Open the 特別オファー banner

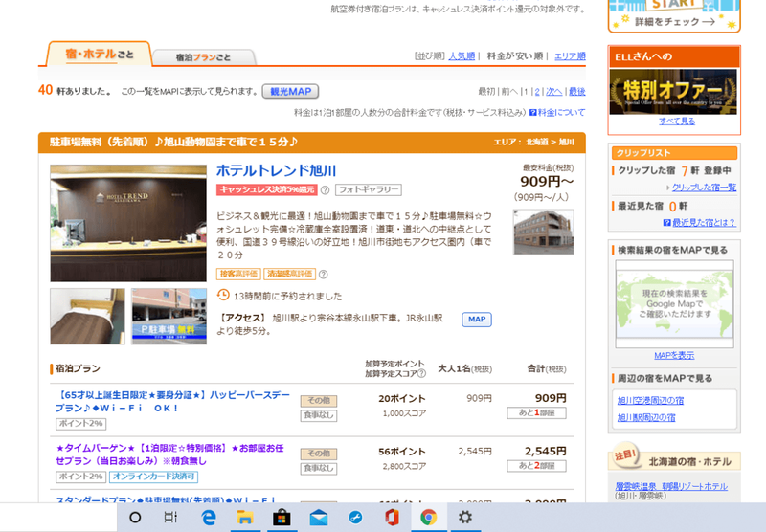673,92
